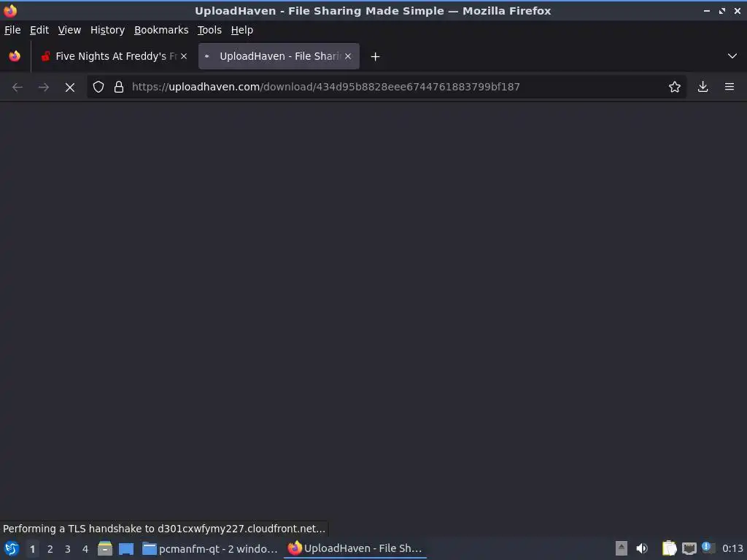Open the Tools menu
Viewport: 747px width, 560px height.
pyautogui.click(x=209, y=30)
